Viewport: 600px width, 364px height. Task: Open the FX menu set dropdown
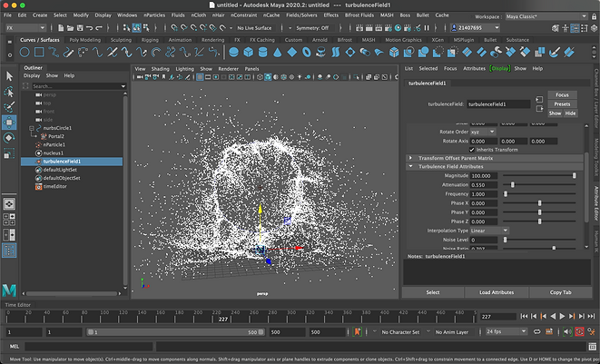pyautogui.click(x=25, y=28)
